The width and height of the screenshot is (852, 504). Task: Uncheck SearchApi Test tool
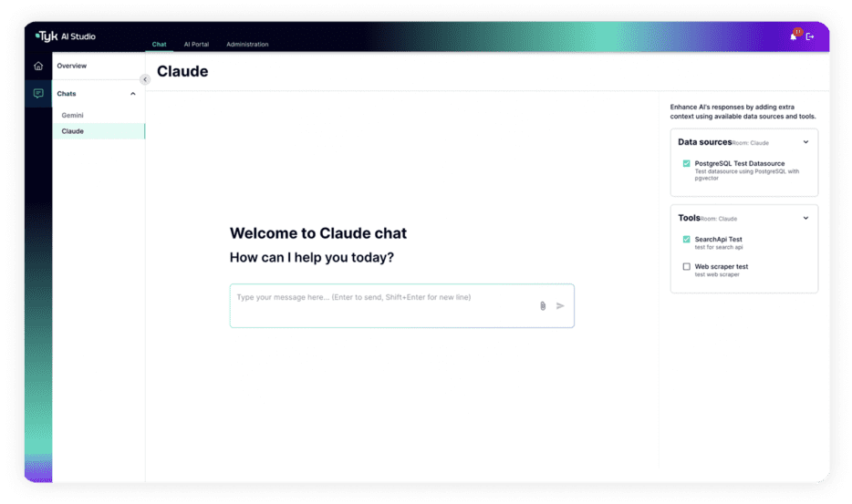(x=686, y=240)
